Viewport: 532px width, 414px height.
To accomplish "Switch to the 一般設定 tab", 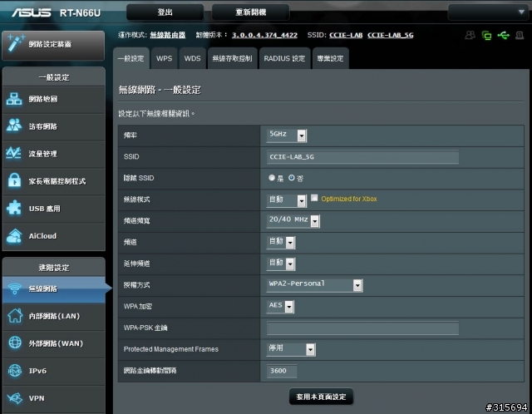I will pyautogui.click(x=131, y=59).
